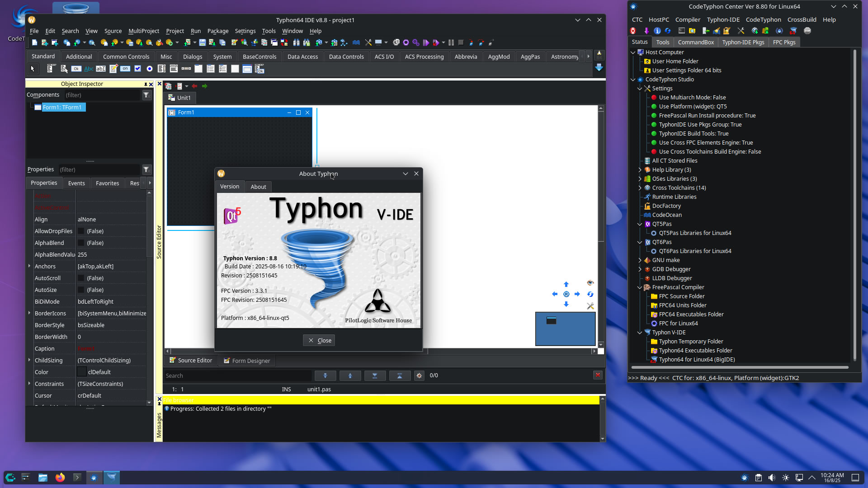Click the STOP sign icon in CodeTyphon Center
Image resolution: width=868 pixels, height=488 pixels.
807,31
